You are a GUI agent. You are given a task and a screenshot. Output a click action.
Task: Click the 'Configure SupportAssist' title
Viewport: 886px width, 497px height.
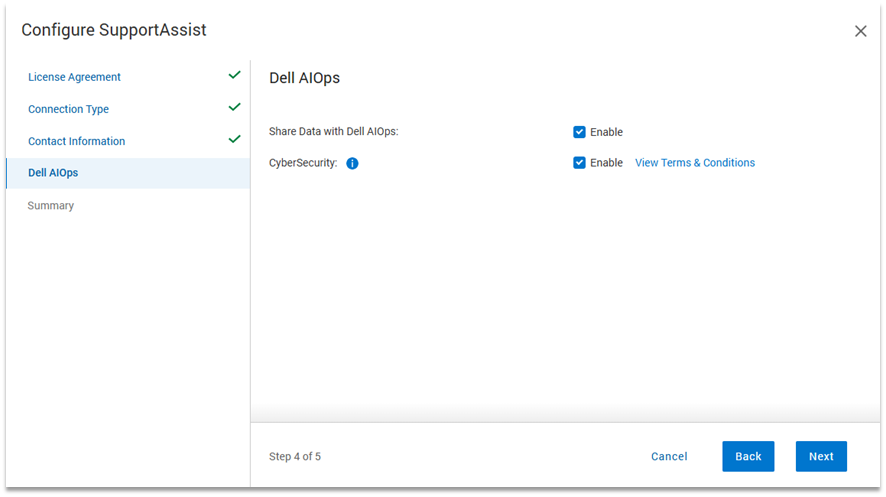click(114, 30)
